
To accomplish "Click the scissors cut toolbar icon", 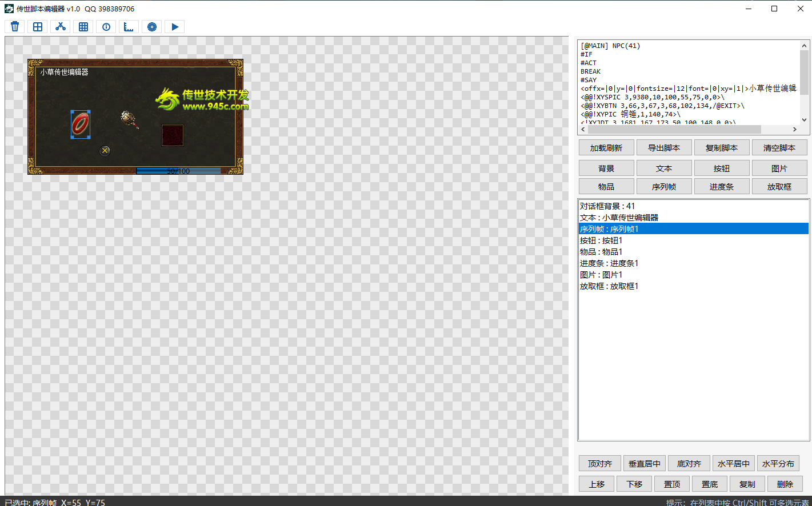I will coord(61,27).
